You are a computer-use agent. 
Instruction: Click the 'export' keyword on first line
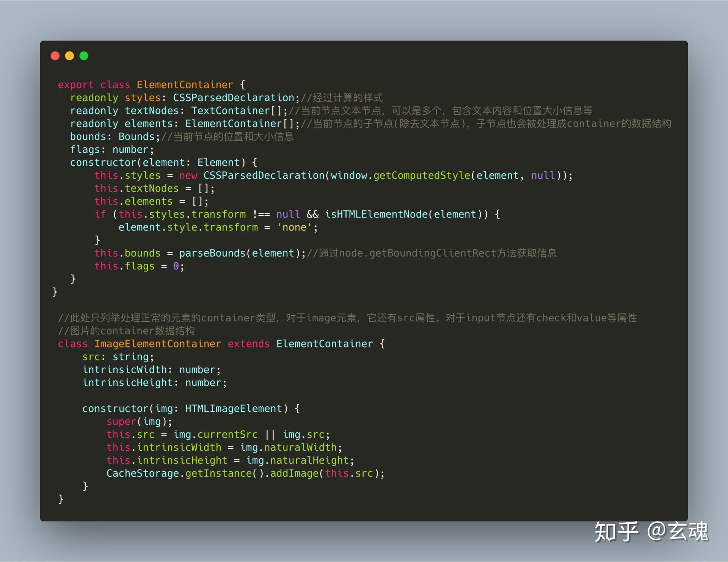tap(75, 85)
